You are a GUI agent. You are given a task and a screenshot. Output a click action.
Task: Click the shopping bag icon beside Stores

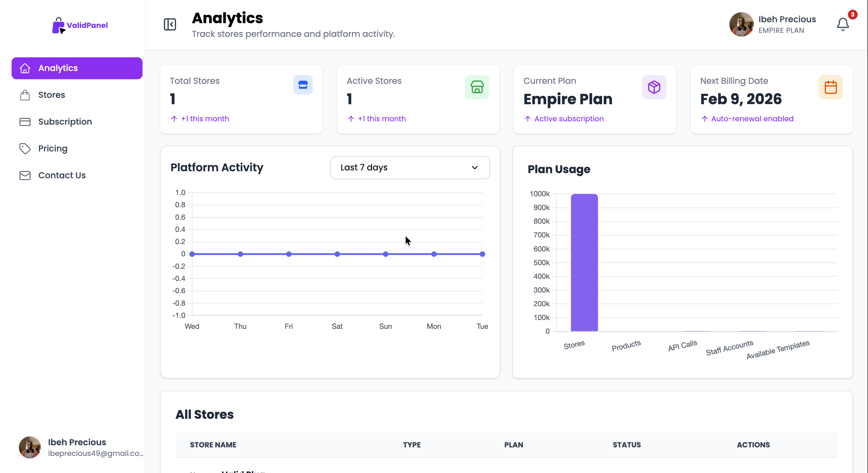pyautogui.click(x=25, y=95)
